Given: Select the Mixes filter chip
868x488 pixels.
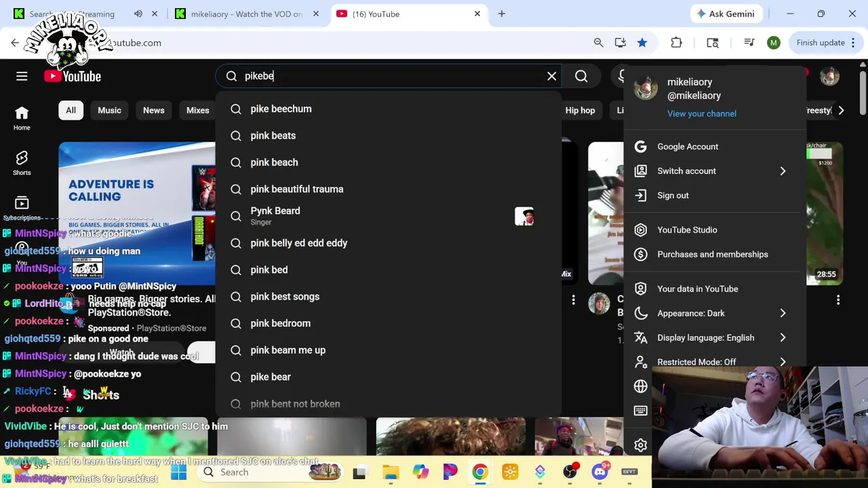Looking at the screenshot, I should pos(198,110).
